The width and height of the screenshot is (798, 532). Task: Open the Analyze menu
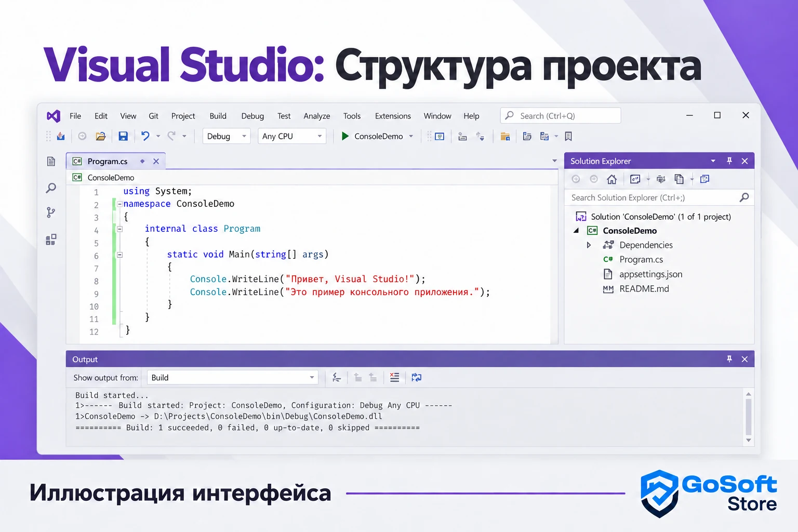pos(317,116)
